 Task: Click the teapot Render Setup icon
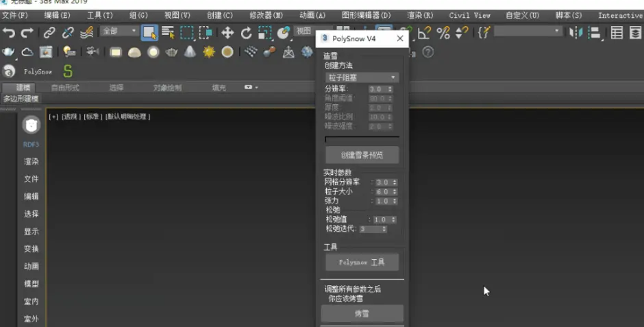(x=8, y=52)
